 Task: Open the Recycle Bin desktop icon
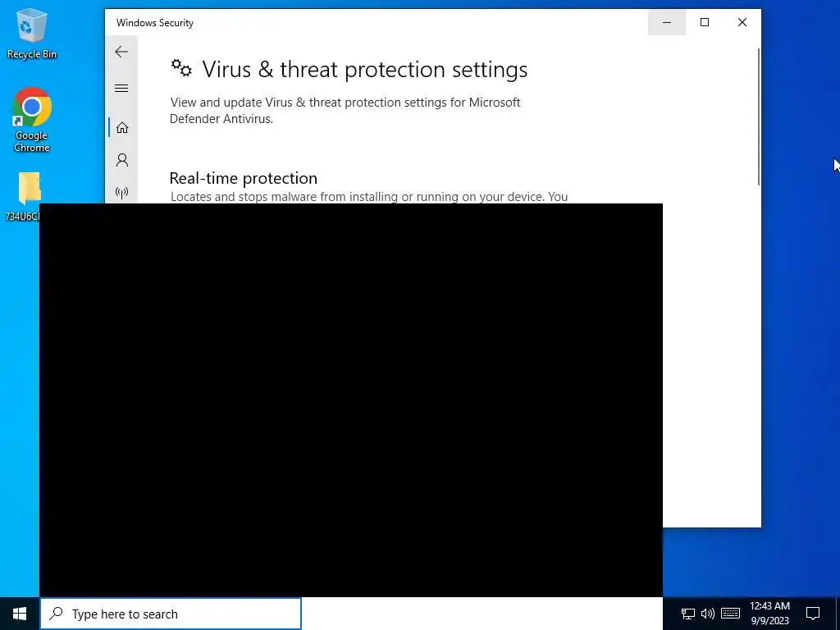(x=32, y=33)
